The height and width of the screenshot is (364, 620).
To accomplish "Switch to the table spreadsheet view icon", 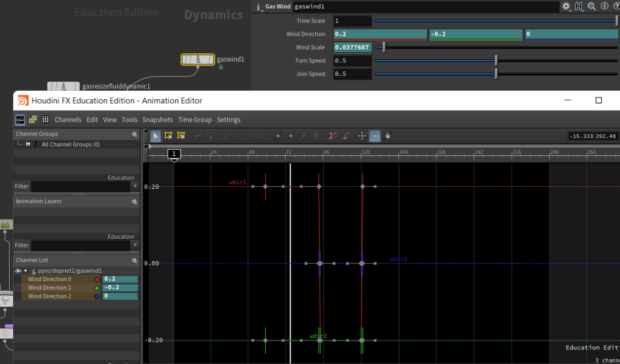I will pos(45,120).
